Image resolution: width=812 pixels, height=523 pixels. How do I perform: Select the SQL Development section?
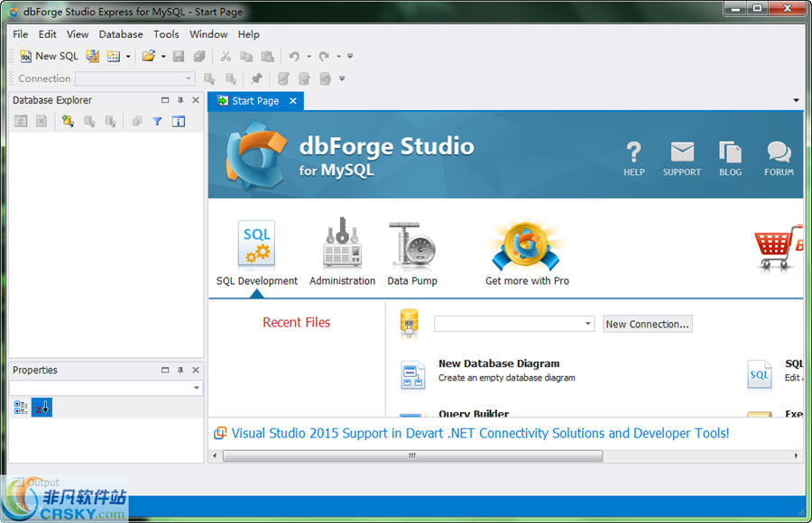(x=257, y=253)
